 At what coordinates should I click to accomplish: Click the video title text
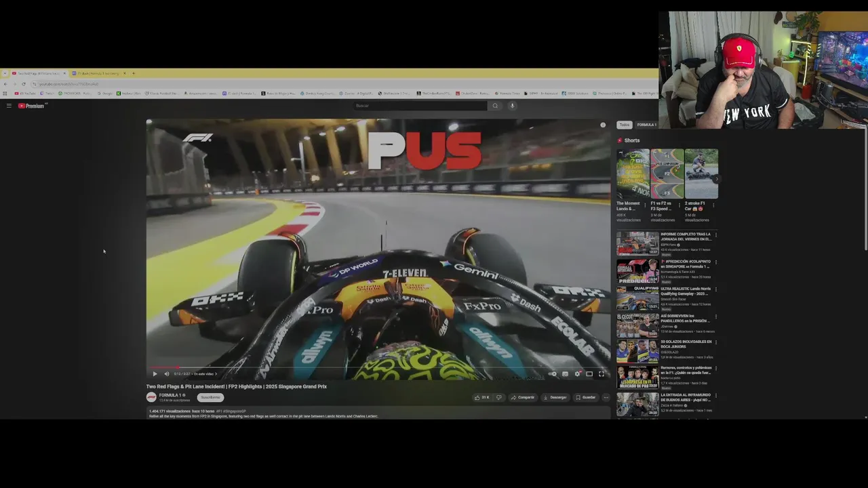(237, 386)
